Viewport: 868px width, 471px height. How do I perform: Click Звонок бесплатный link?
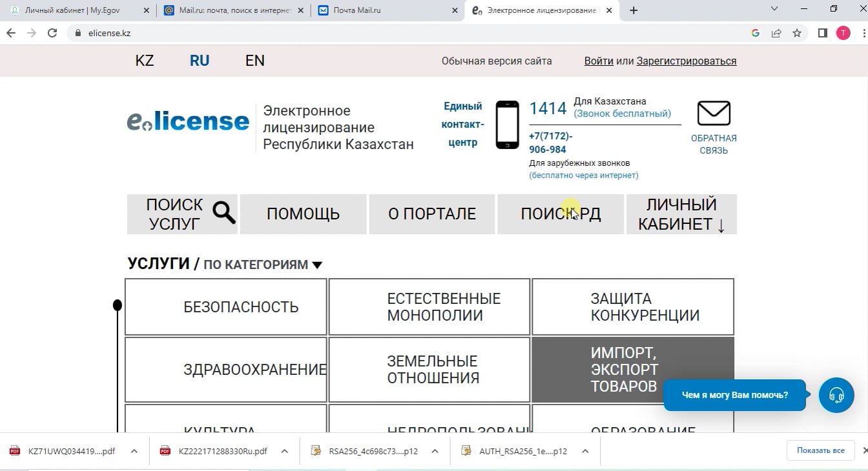point(623,114)
